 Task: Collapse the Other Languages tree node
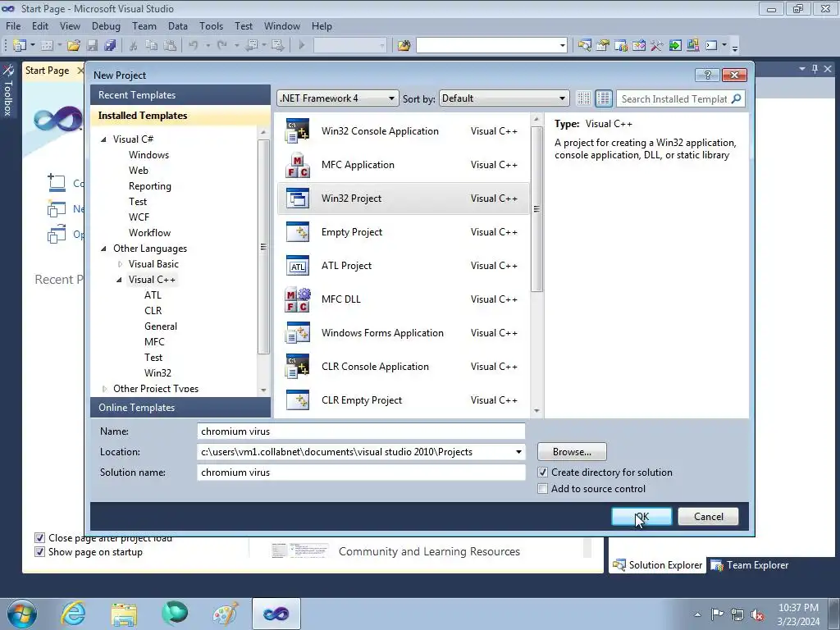[104, 249]
